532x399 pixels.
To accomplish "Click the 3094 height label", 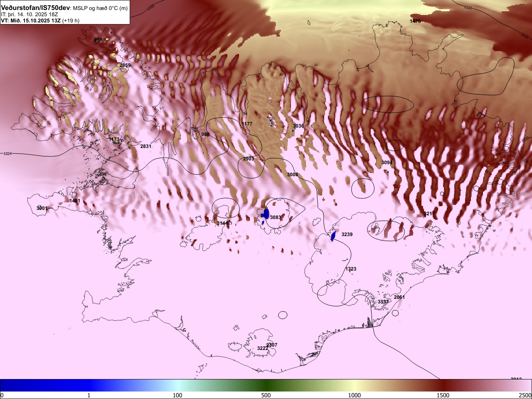I will coord(387,163).
